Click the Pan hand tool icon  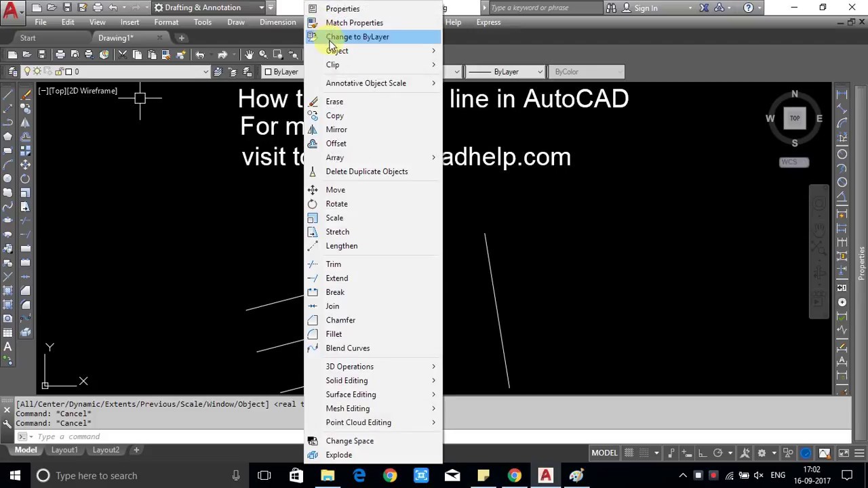click(x=249, y=54)
